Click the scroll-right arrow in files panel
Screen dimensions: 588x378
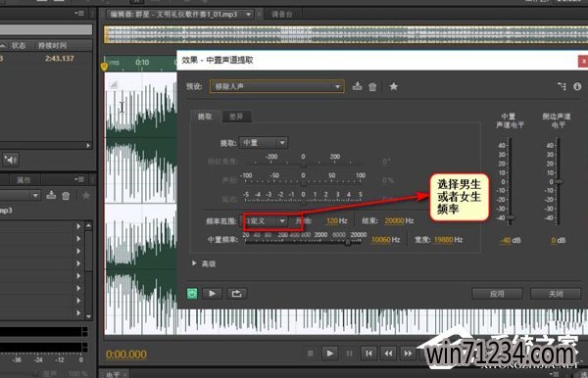click(x=88, y=145)
